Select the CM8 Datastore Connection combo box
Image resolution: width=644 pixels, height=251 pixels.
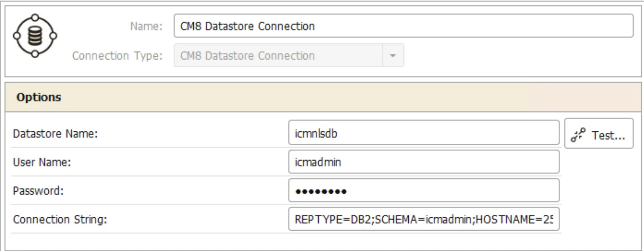click(x=289, y=55)
